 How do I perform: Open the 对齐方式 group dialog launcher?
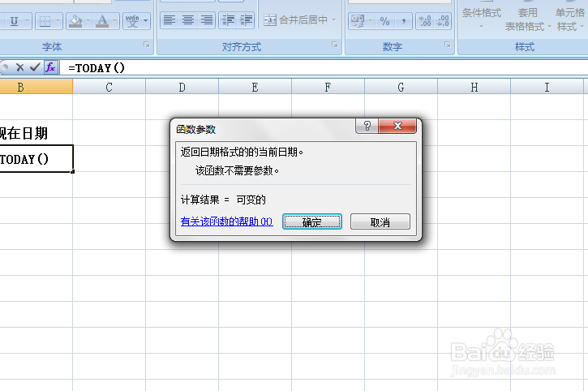(x=334, y=45)
